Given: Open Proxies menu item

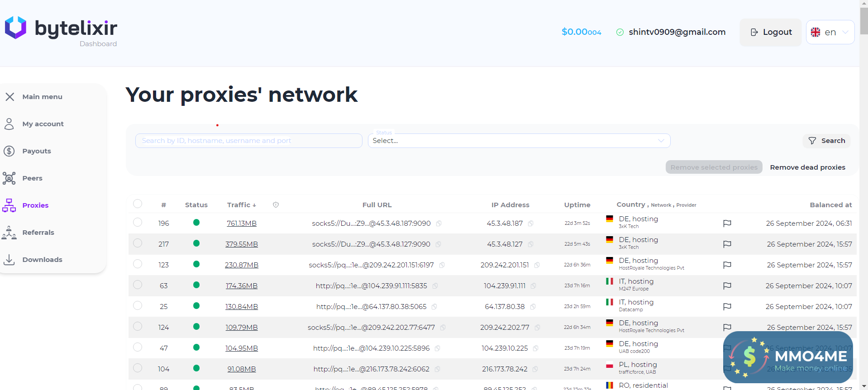Looking at the screenshot, I should (35, 205).
